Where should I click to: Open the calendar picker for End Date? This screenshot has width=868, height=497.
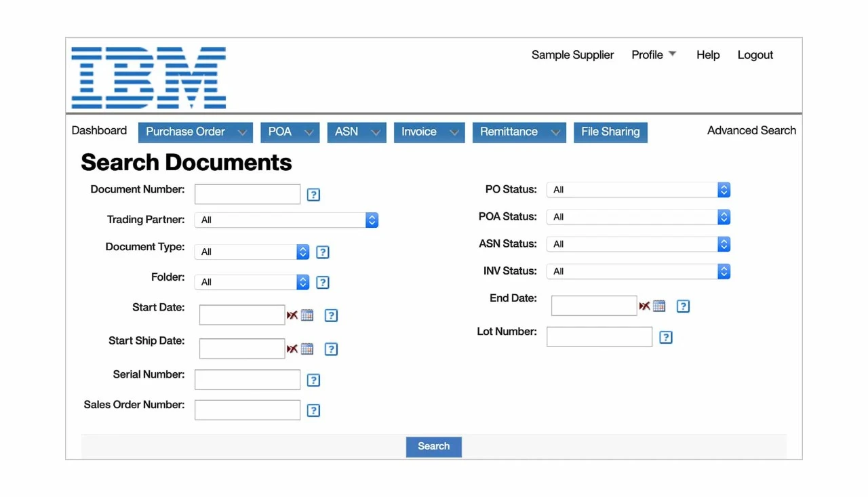click(x=659, y=306)
